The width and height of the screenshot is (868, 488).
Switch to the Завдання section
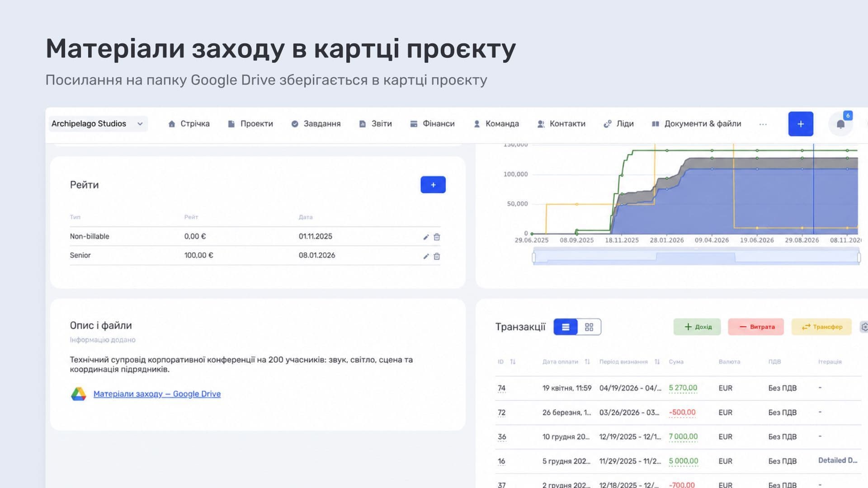point(316,124)
